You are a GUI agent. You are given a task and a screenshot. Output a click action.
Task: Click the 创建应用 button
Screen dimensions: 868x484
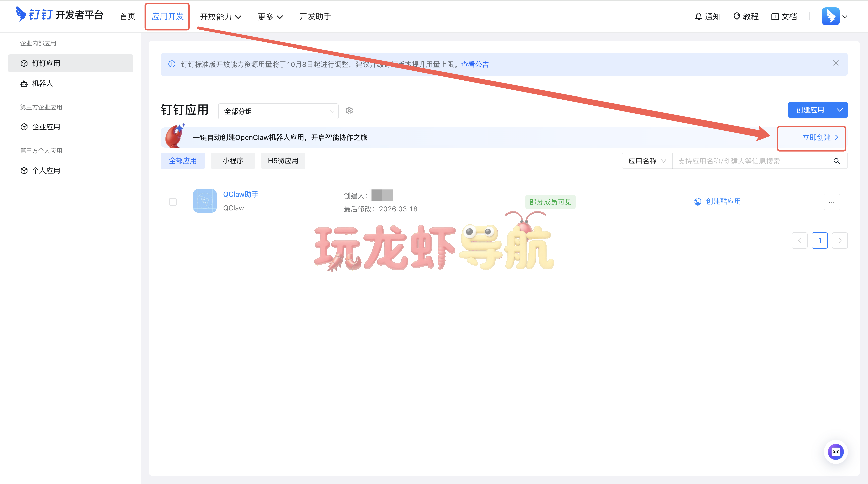[x=810, y=110]
